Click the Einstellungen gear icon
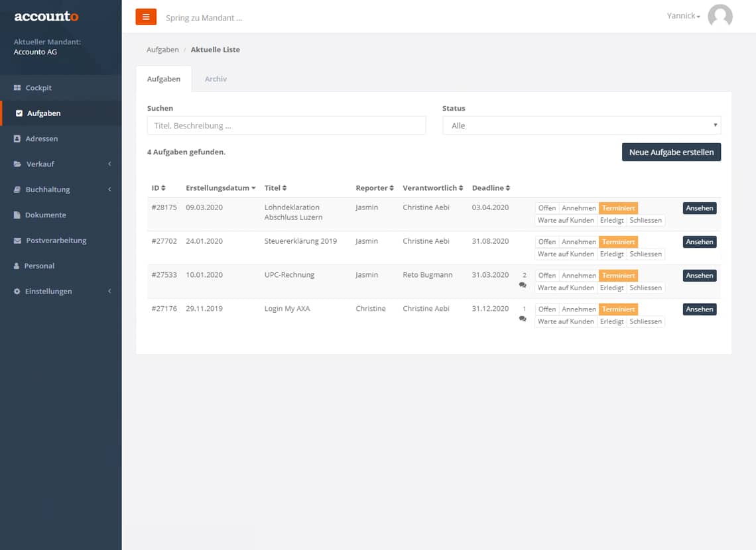The width and height of the screenshot is (756, 550). tap(17, 292)
